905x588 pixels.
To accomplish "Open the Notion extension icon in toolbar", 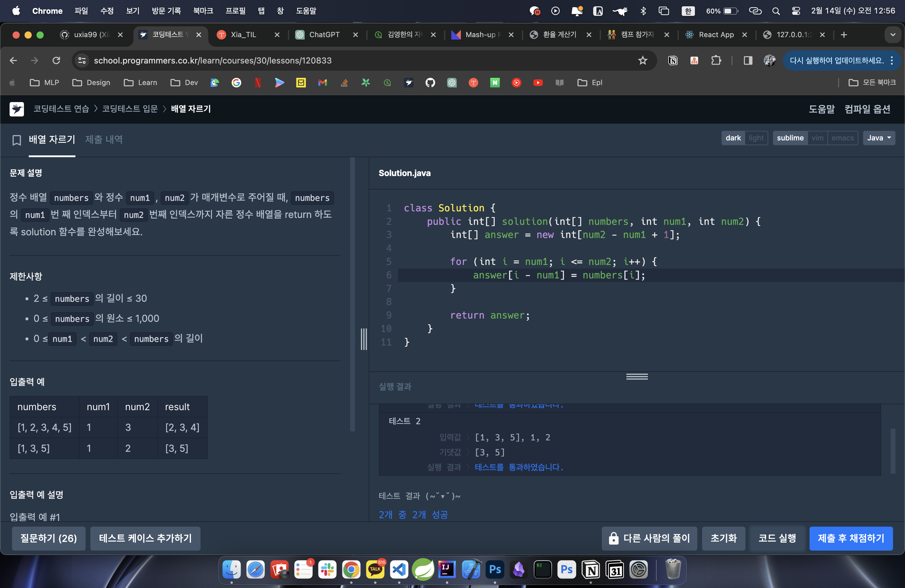I will (673, 60).
